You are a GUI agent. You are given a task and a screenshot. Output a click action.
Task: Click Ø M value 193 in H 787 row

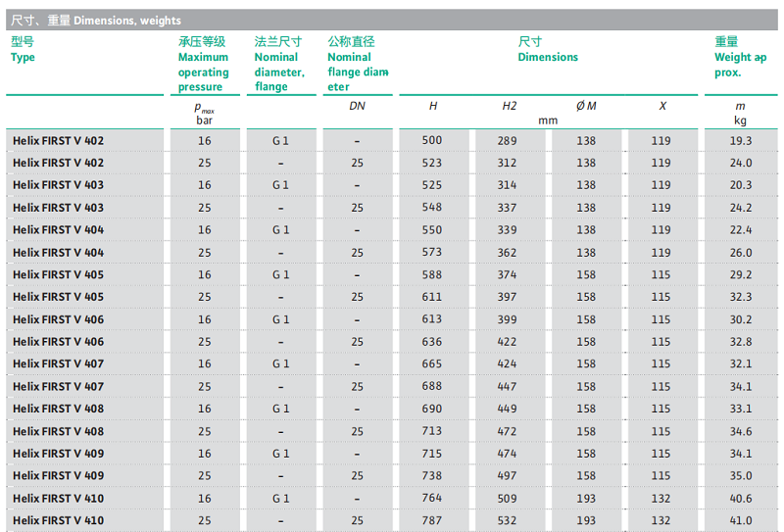586,520
